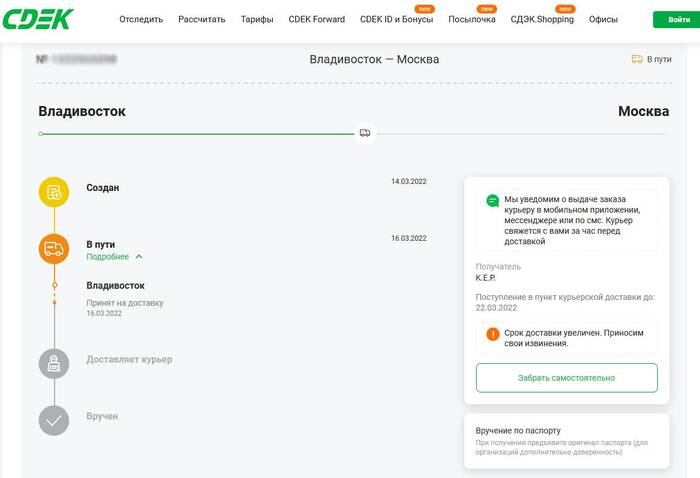Click the grey checkmark Вручен icon
This screenshot has height=478, width=700.
pyautogui.click(x=54, y=420)
